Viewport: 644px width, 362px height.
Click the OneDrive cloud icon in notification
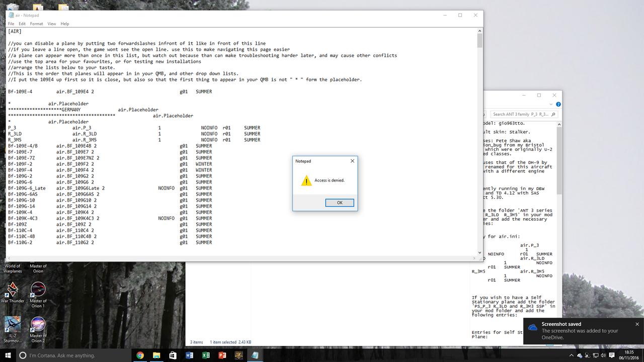pyautogui.click(x=532, y=327)
